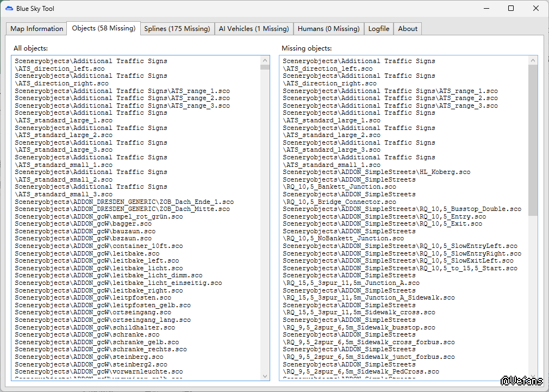This screenshot has height=392, width=549.
Task: Click scroll up arrow in Missing objects list
Action: 533,60
